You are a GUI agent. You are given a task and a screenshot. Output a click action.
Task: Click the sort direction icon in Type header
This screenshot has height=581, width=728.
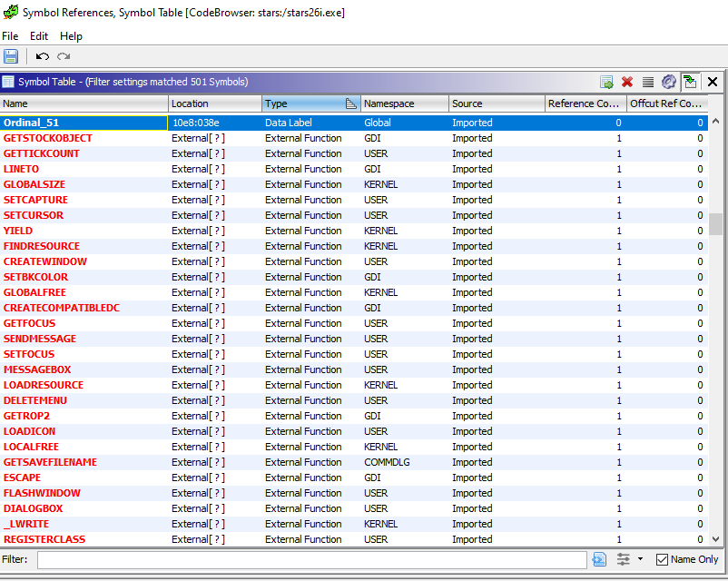(x=351, y=103)
